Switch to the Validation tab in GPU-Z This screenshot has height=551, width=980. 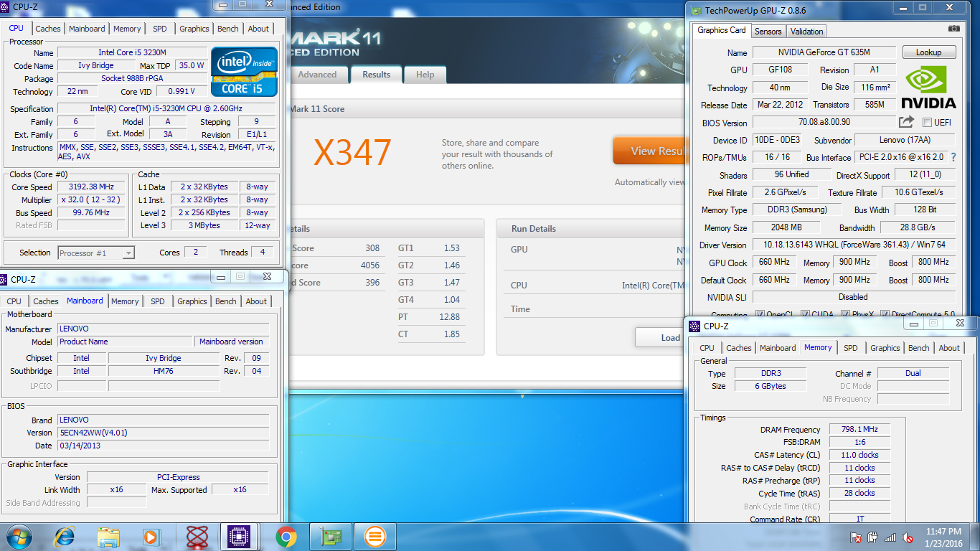806,31
